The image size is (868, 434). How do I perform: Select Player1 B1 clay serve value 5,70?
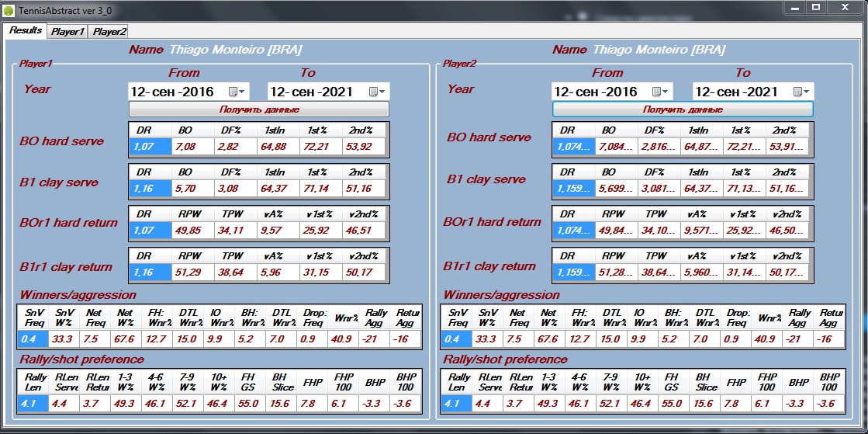(x=192, y=189)
